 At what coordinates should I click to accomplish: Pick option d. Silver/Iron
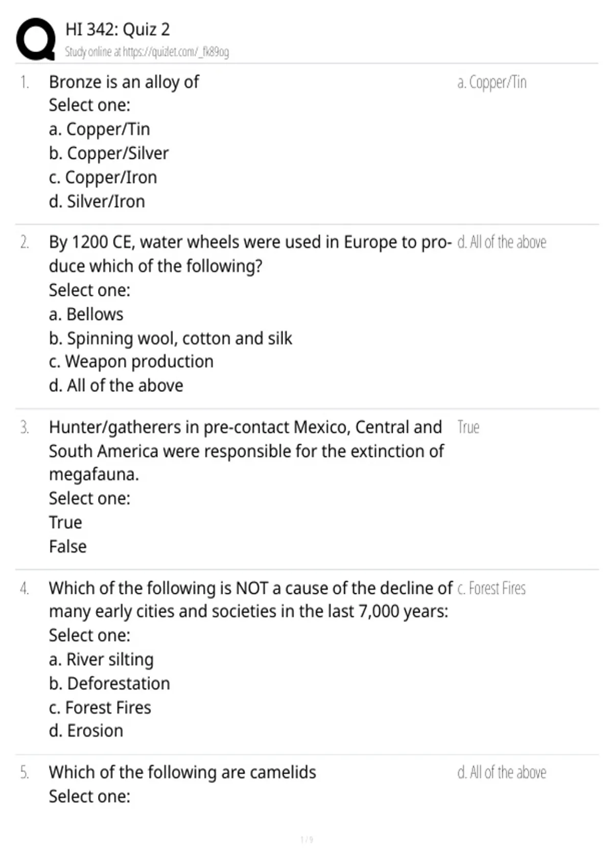coord(97,201)
